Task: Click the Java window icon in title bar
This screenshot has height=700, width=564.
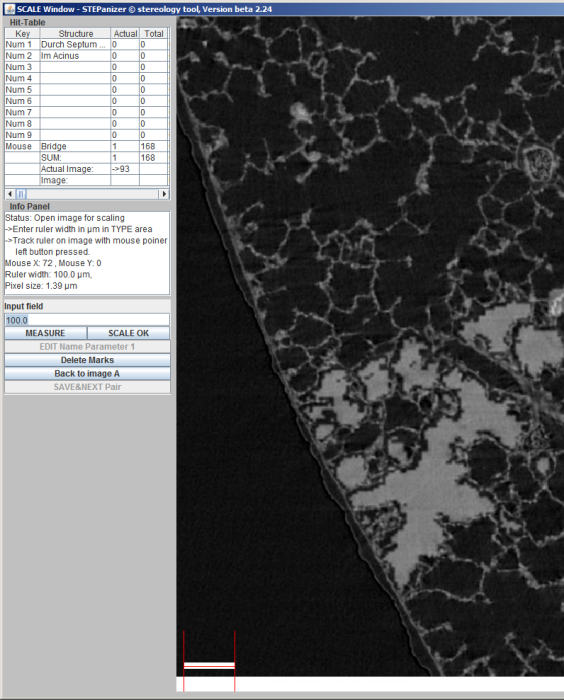Action: pyautogui.click(x=9, y=8)
